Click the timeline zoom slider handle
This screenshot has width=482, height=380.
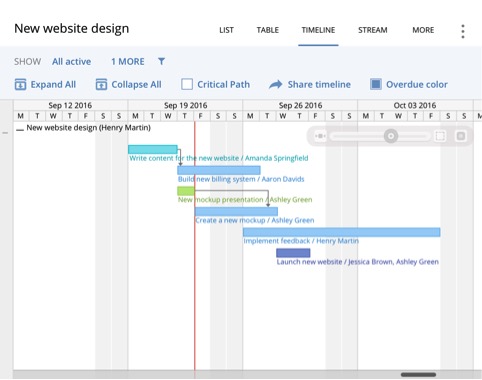click(x=391, y=136)
